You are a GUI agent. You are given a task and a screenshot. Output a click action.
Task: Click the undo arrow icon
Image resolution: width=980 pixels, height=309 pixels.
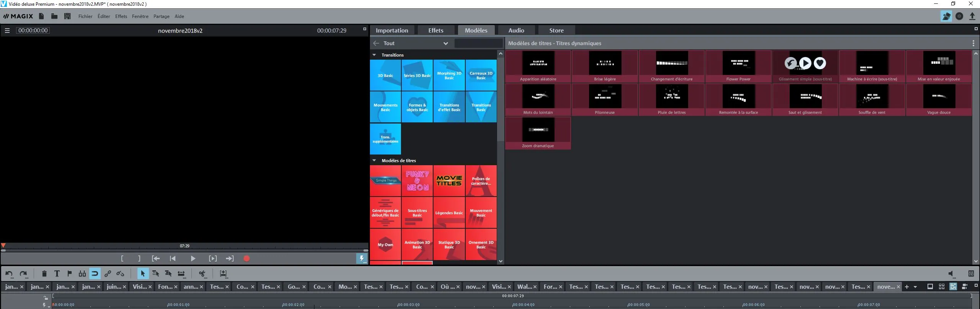pos(9,273)
